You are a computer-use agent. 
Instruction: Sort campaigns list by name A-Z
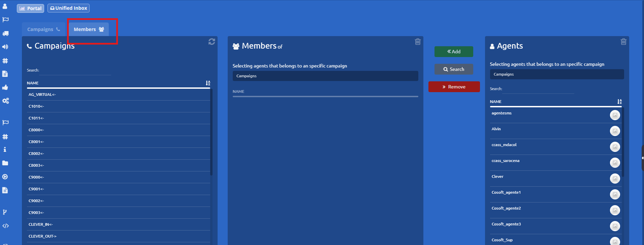pos(208,83)
